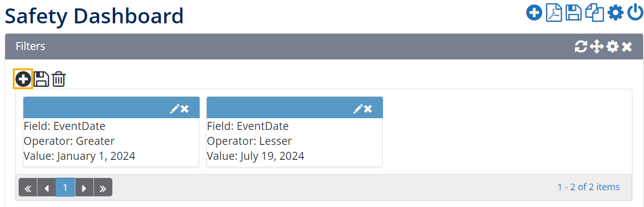Save the Safety Dashboard
The image size is (644, 207).
pos(574,13)
